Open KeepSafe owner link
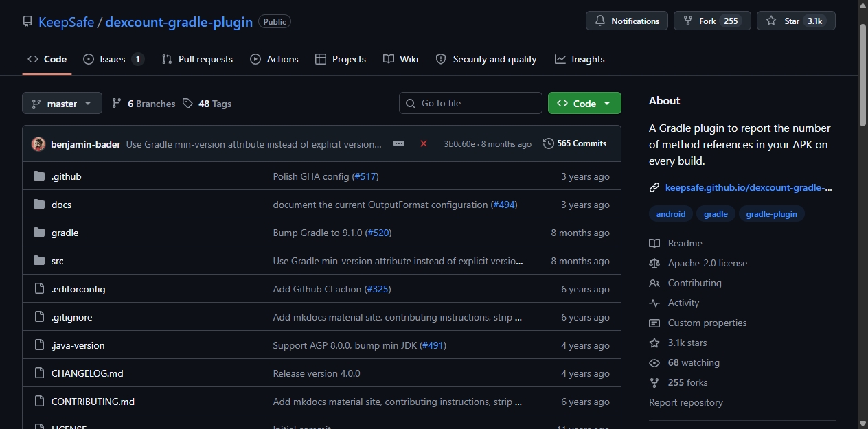Screen dimensions: 868x429 [66, 21]
